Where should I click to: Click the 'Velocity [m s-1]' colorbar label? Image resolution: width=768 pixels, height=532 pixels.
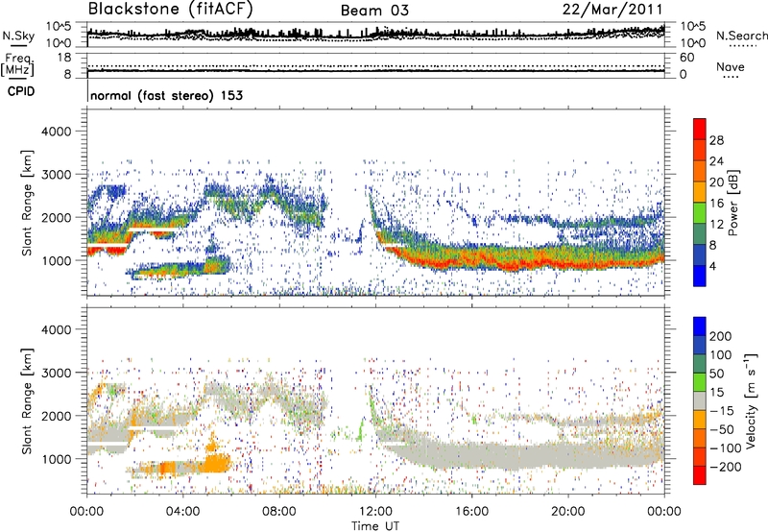tap(750, 400)
